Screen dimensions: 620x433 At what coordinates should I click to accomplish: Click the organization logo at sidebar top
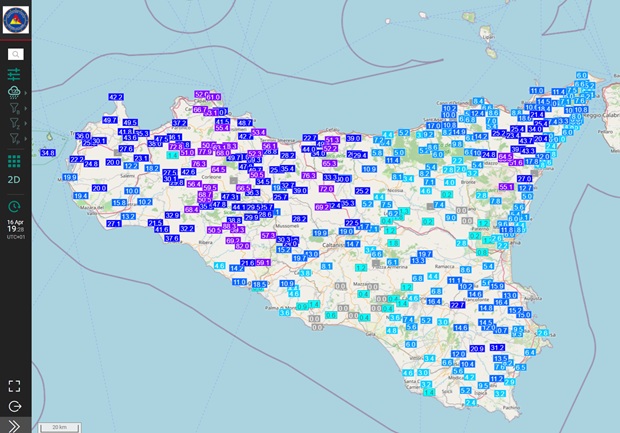pos(15,20)
